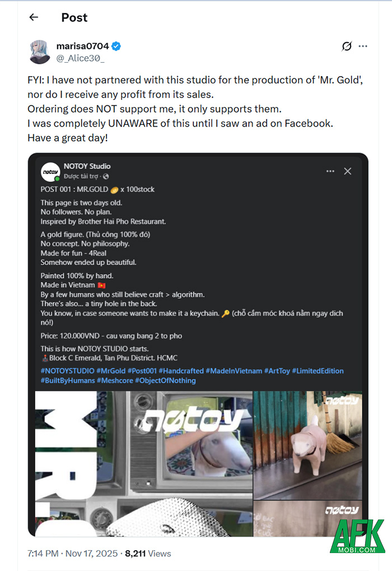This screenshot has width=392, height=571.
Task: Click the Grok icon on the post
Action: (x=347, y=47)
